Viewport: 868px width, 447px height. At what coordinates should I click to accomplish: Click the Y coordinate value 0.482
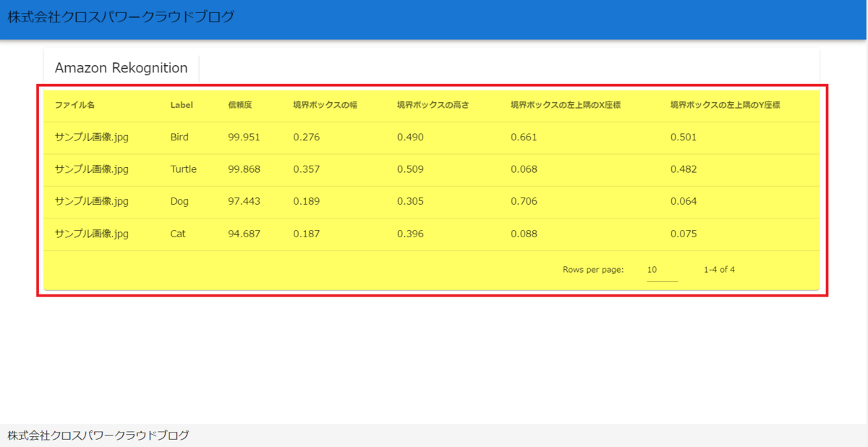[x=684, y=169]
